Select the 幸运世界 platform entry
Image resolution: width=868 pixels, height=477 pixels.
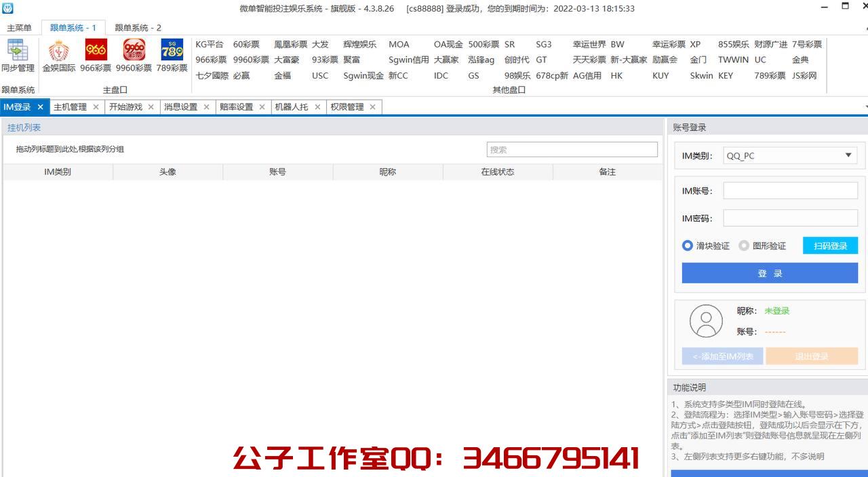(x=589, y=44)
